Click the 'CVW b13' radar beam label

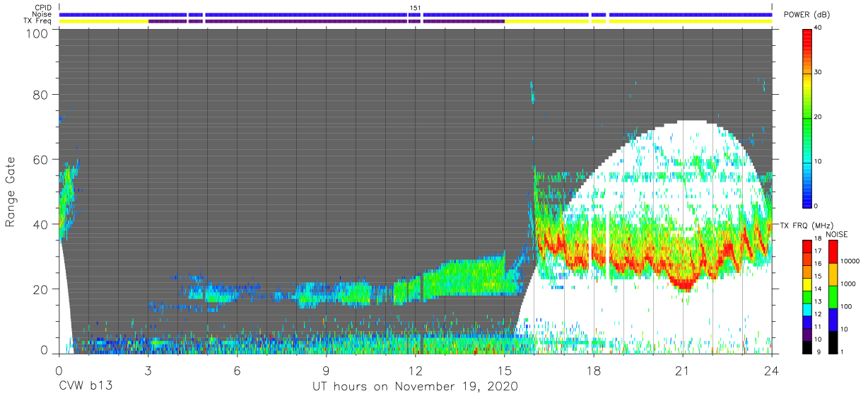[85, 387]
